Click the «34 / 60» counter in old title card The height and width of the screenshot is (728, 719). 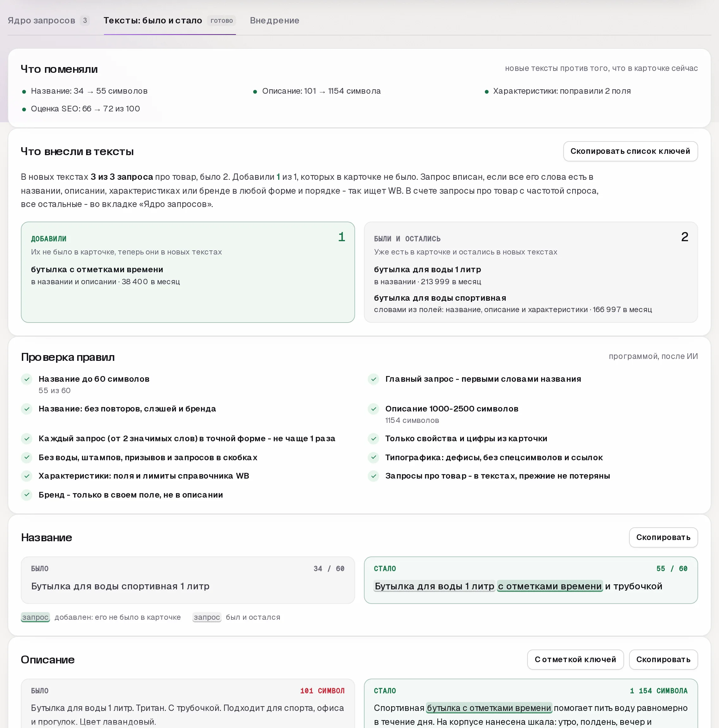(329, 568)
